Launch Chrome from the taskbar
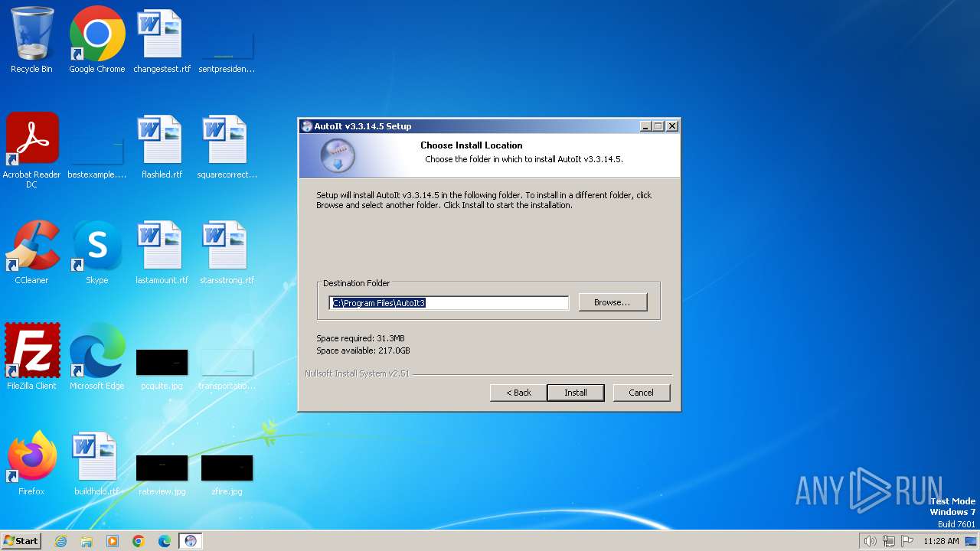980x551 pixels. pyautogui.click(x=139, y=541)
